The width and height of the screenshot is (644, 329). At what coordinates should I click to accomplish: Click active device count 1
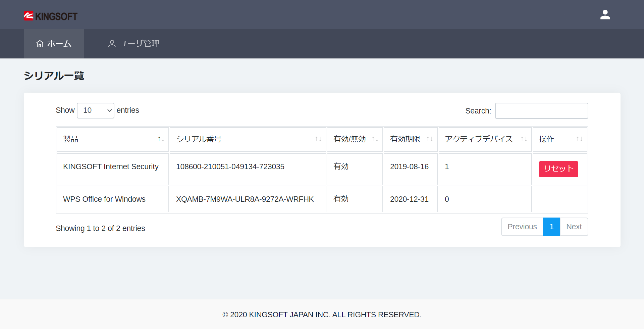click(447, 167)
